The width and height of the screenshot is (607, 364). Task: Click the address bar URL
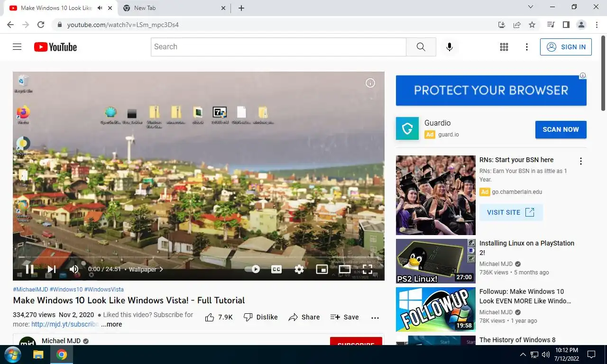(x=123, y=25)
